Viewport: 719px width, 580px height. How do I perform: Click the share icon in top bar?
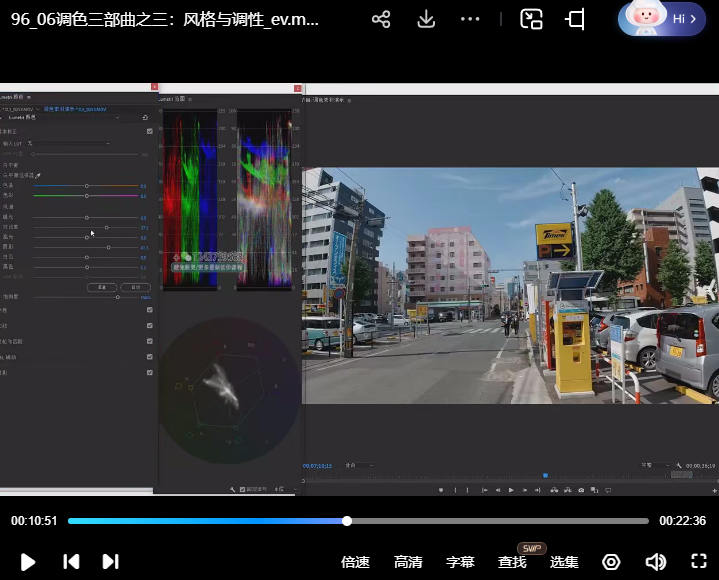(x=380, y=19)
